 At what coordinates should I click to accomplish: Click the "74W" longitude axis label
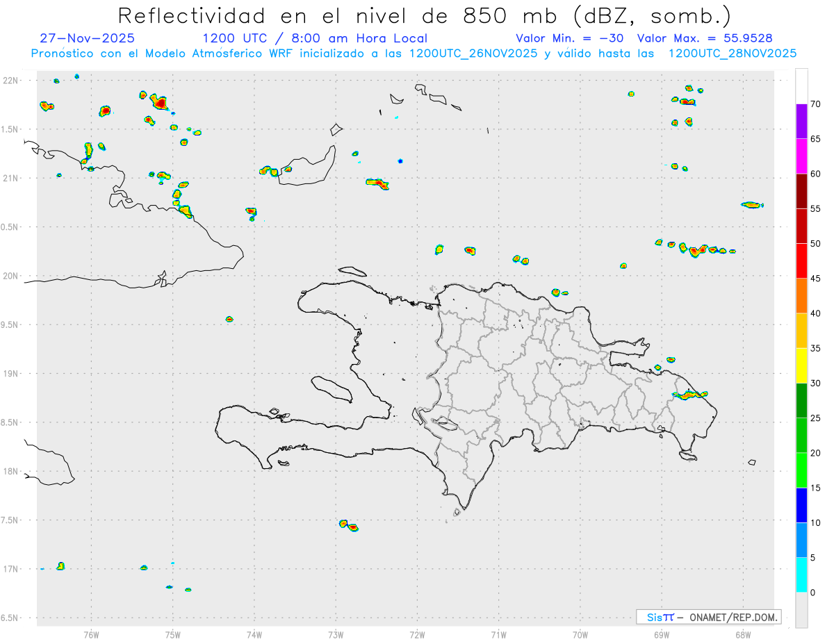(254, 634)
